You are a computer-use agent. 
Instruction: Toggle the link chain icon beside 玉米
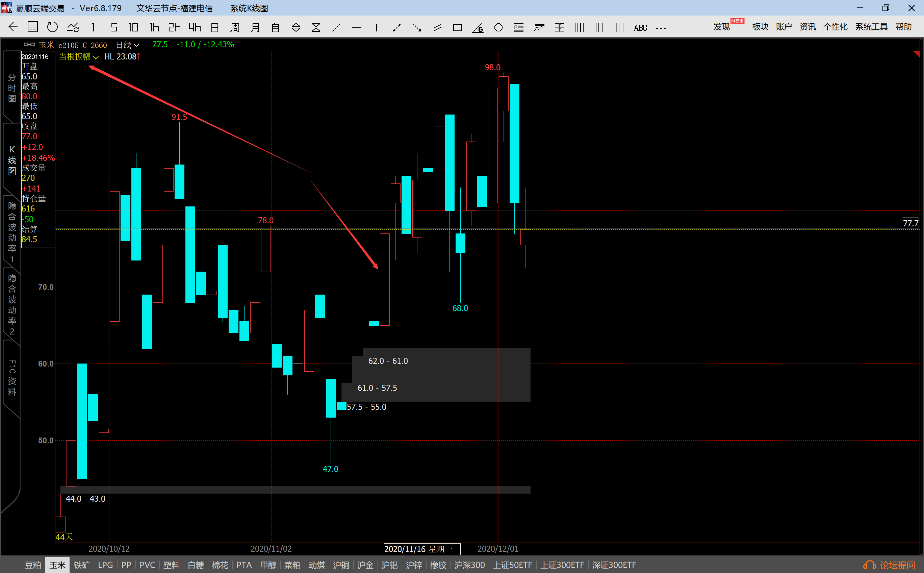coord(29,45)
